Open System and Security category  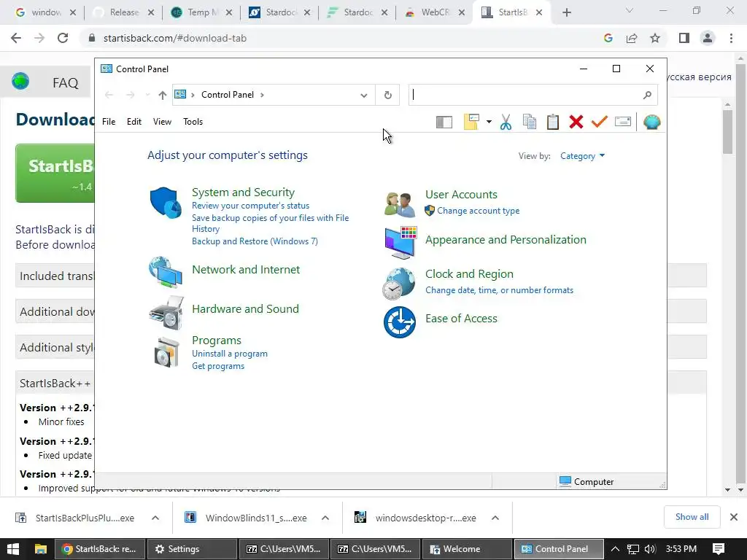[x=243, y=192]
